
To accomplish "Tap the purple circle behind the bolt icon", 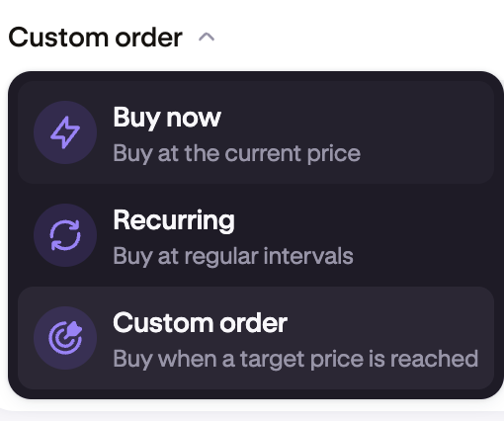I will click(65, 132).
